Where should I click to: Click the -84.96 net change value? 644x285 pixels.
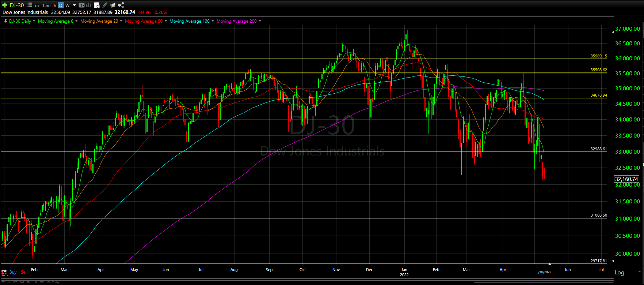144,12
